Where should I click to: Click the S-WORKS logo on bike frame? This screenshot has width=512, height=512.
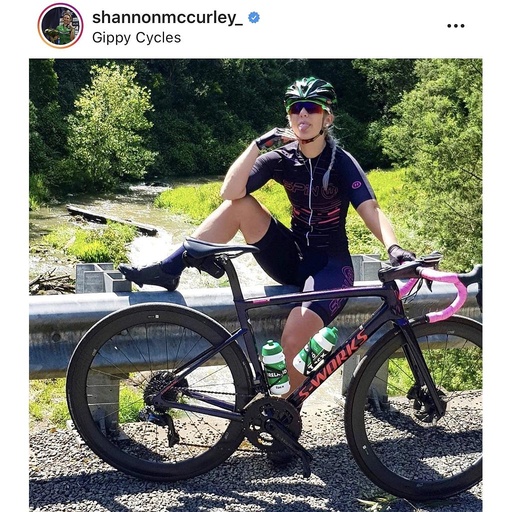point(333,365)
